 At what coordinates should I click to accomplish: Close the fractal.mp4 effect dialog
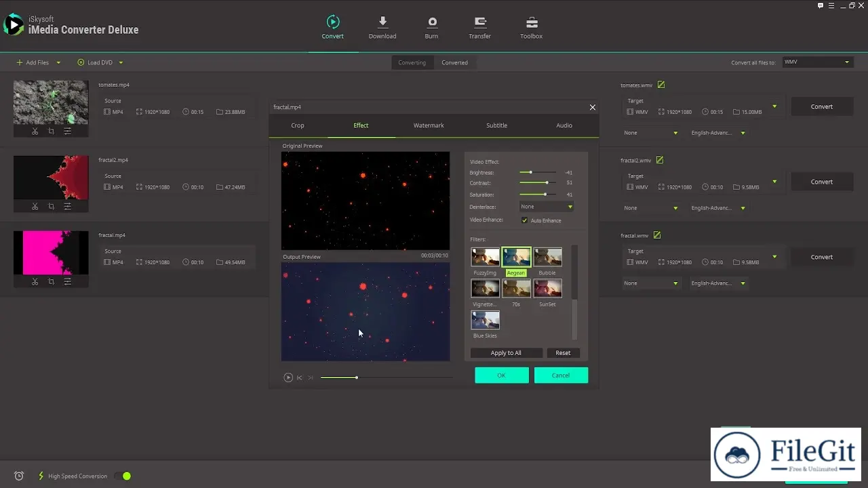[x=592, y=107]
